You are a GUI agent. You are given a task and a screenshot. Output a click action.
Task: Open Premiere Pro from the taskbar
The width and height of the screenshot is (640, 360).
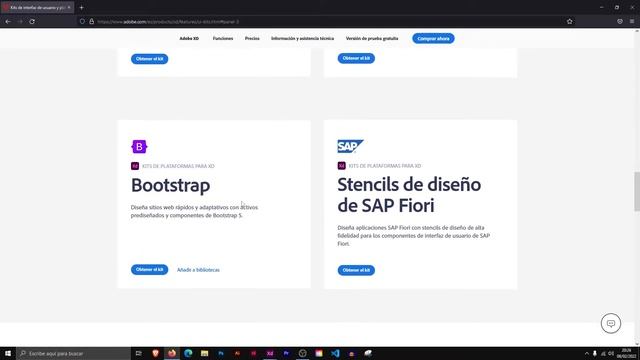[x=286, y=353]
